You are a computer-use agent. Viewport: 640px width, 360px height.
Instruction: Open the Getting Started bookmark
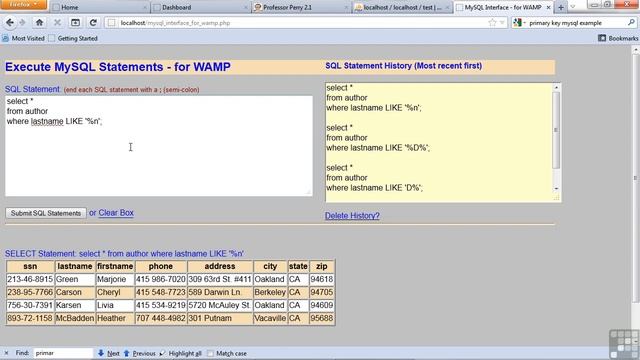tap(73, 38)
